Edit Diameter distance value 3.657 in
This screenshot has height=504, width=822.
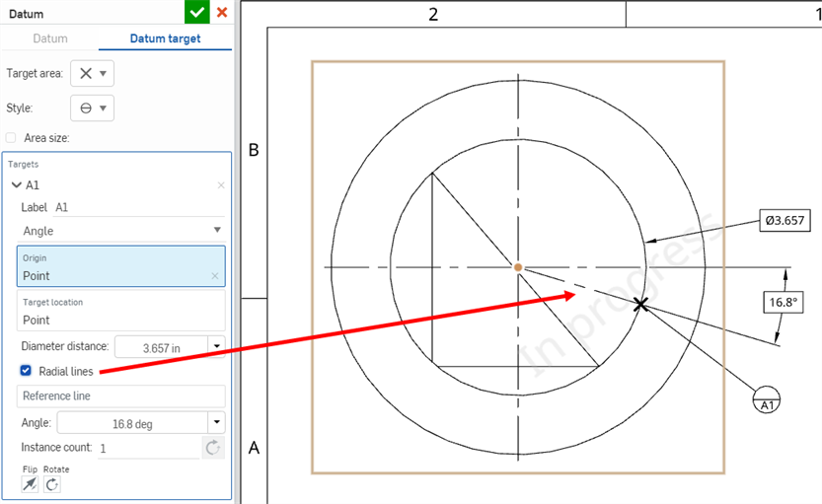tap(162, 347)
